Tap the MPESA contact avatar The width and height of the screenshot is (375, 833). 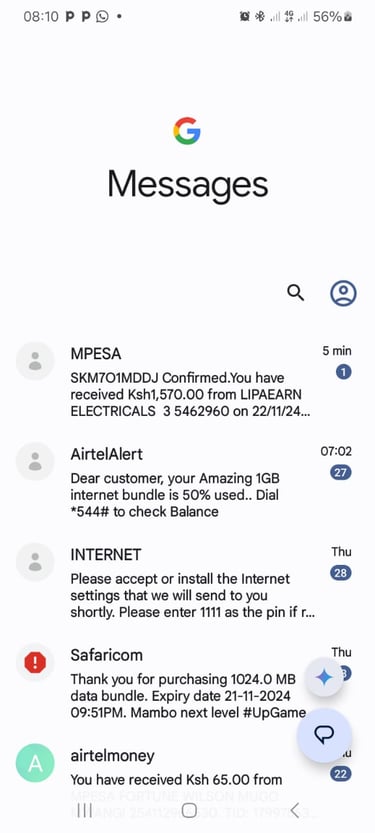35,361
